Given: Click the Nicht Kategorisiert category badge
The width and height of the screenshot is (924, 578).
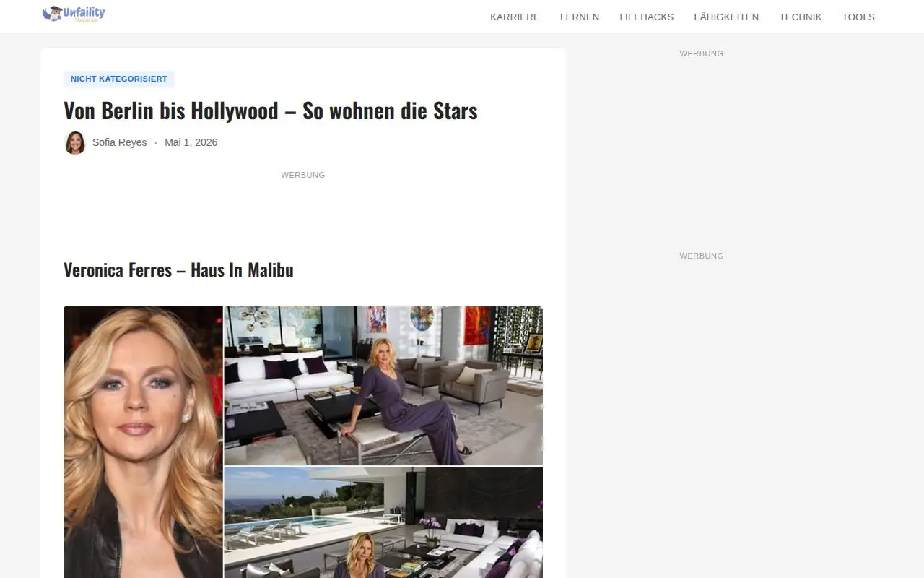Looking at the screenshot, I should point(119,79).
